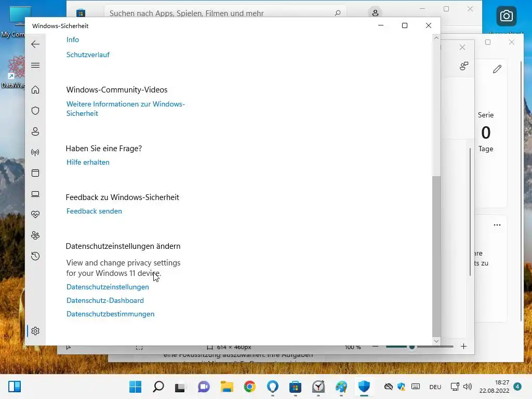The image size is (532, 399).
Task: Open Firewall & network protection antenna icon
Action: [35, 152]
